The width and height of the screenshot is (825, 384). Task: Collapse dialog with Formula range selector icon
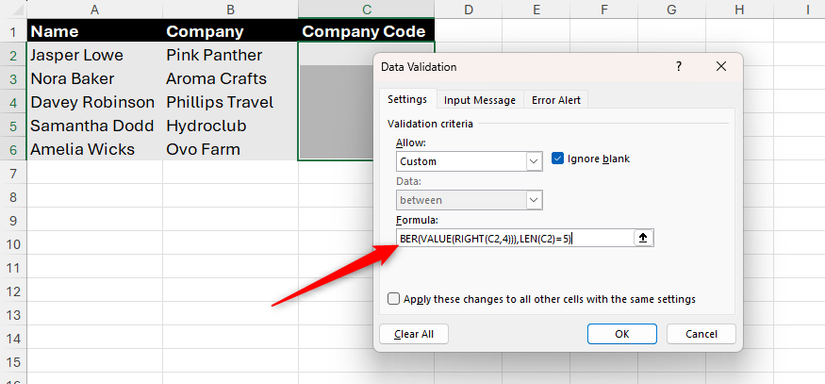click(x=643, y=238)
